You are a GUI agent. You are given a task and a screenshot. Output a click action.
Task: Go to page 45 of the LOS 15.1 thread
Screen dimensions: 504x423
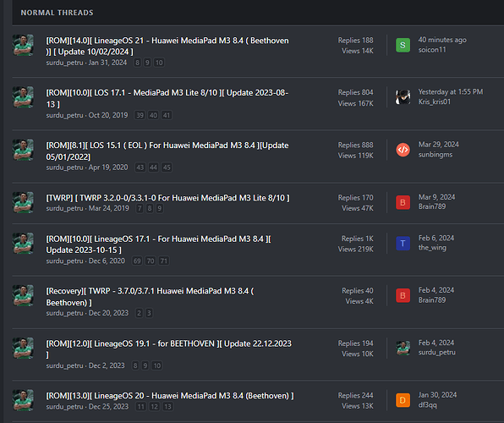pos(167,168)
